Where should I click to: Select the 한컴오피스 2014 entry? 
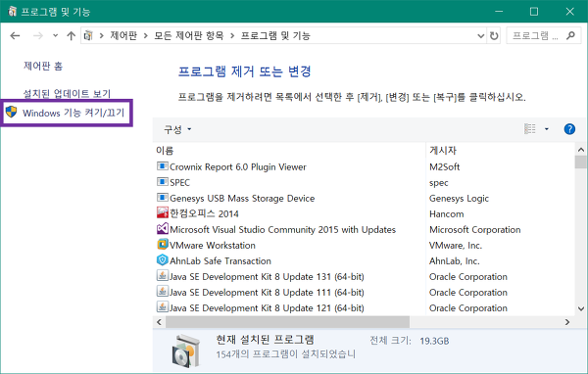pos(204,213)
